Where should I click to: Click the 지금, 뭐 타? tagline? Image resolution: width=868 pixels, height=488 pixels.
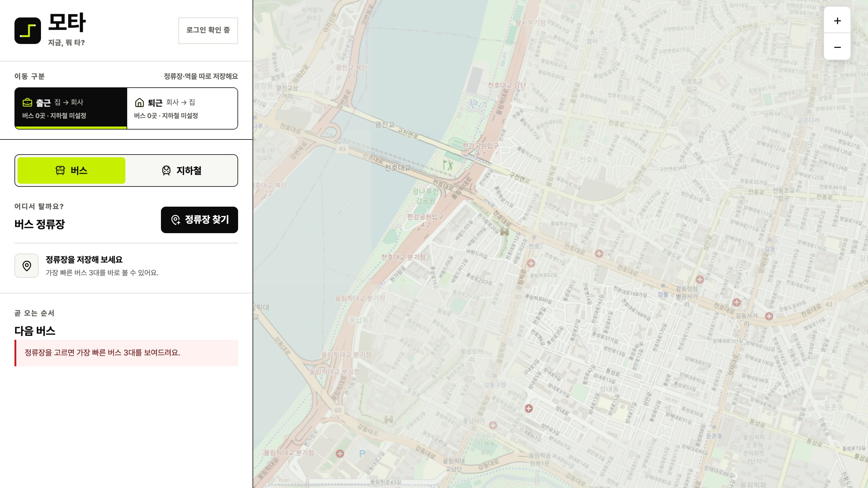(x=66, y=42)
